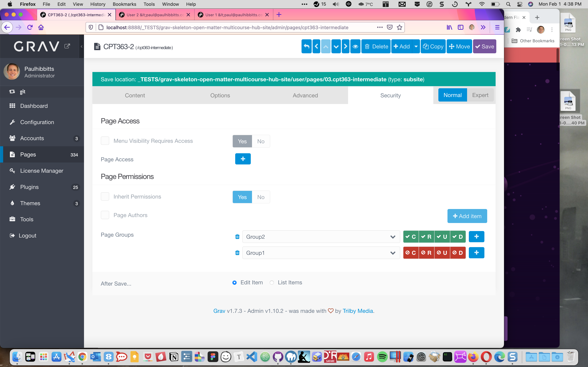
Task: Visit the Trilby Media link
Action: tap(357, 311)
